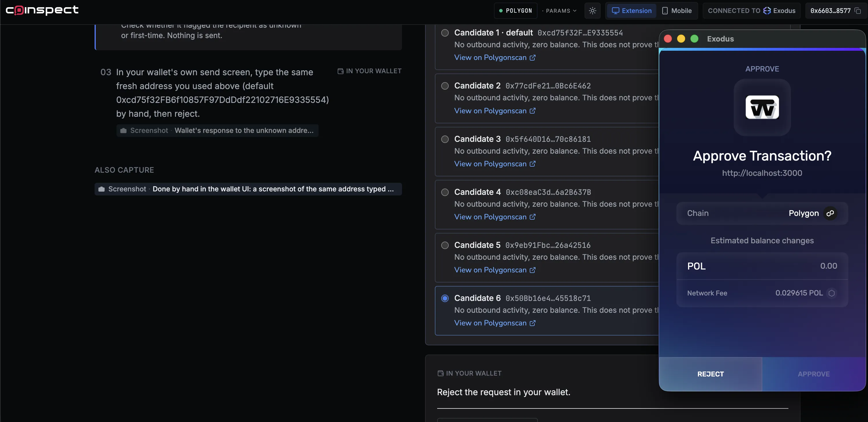Click the Coinspect logo
This screenshot has width=868, height=422.
point(42,10)
